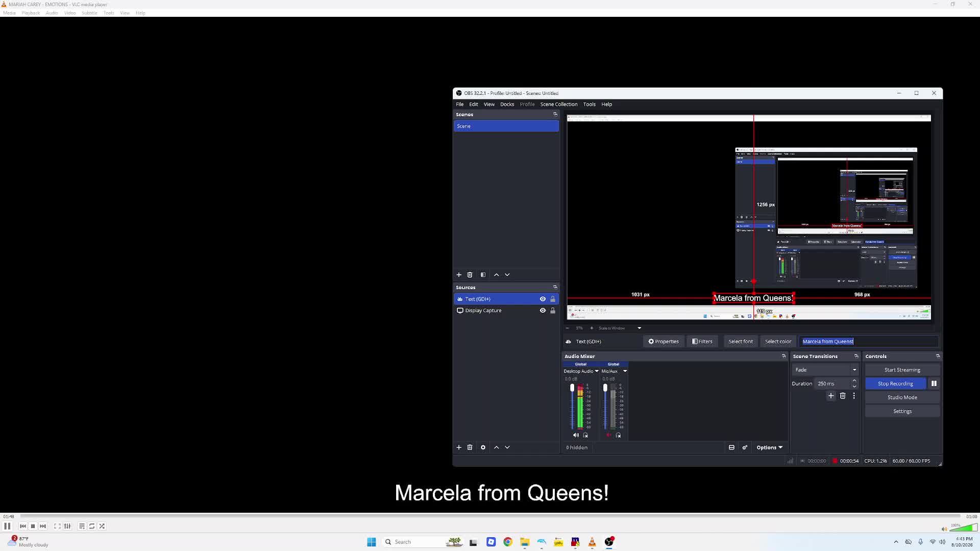980x551 pixels.
Task: Delete selected source with trash icon
Action: [x=470, y=447]
